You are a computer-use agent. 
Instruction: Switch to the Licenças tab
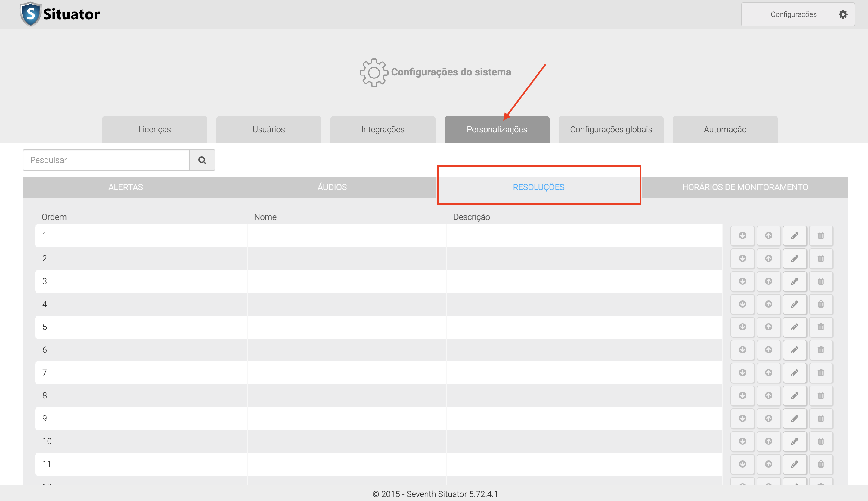click(x=154, y=129)
